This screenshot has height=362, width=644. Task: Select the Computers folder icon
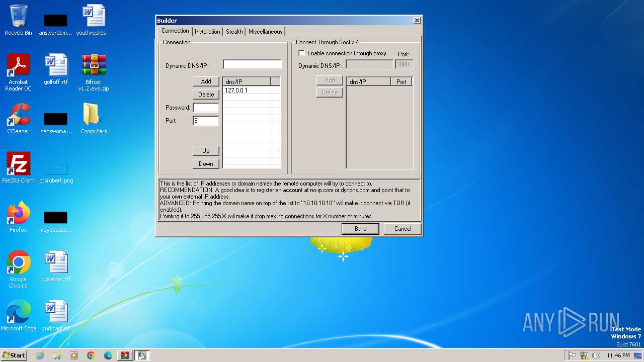point(94,119)
